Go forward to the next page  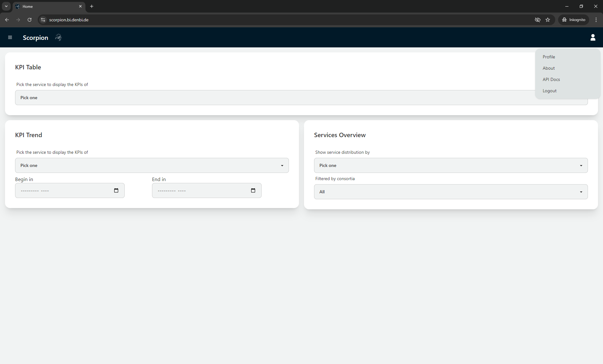tap(18, 20)
